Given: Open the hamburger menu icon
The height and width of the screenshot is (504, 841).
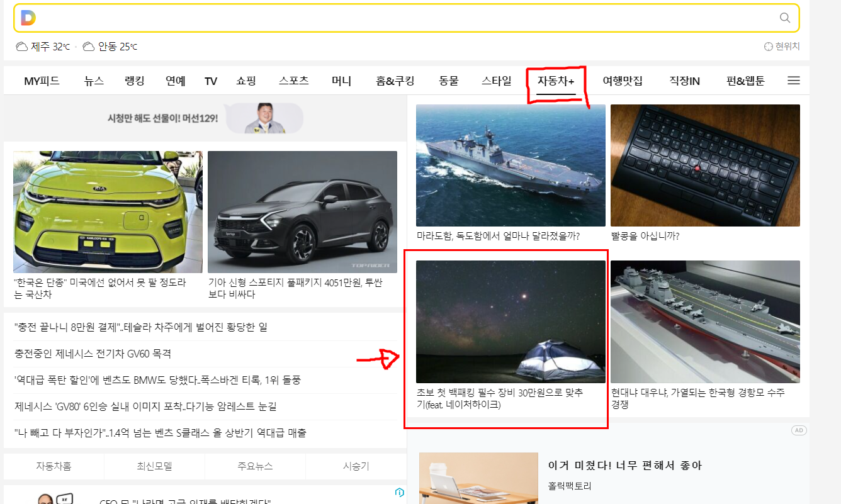Looking at the screenshot, I should coord(794,81).
